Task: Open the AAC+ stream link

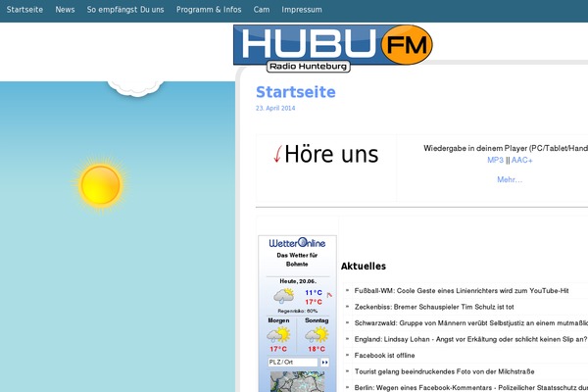Action: click(521, 160)
